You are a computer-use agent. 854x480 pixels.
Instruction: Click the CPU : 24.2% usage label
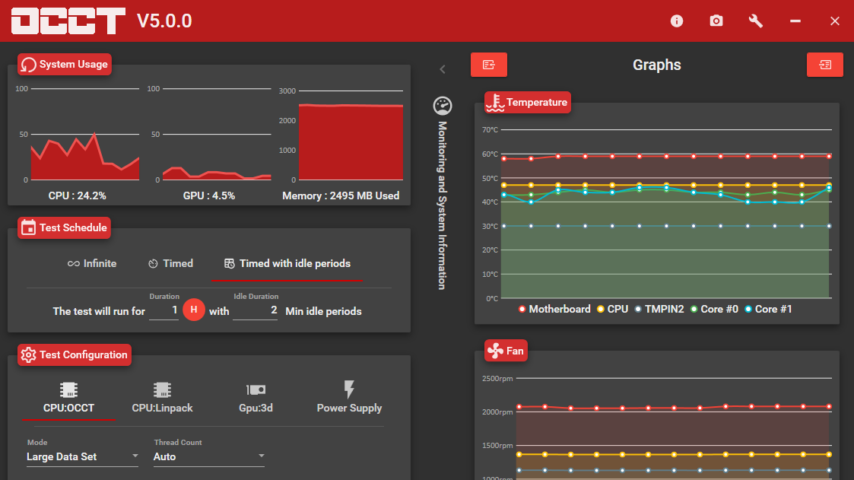pos(77,196)
